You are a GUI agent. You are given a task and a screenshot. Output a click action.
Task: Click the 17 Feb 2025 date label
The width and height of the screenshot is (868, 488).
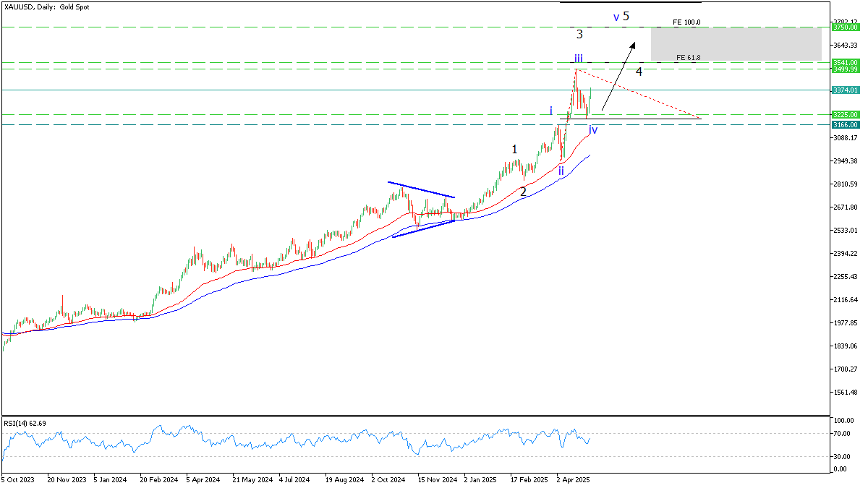coord(529,479)
